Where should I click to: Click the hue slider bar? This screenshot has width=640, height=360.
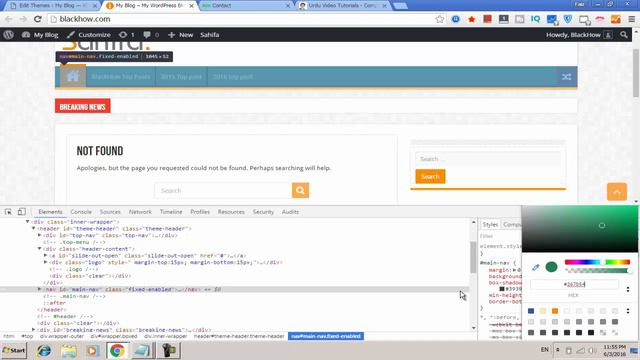[x=597, y=262]
